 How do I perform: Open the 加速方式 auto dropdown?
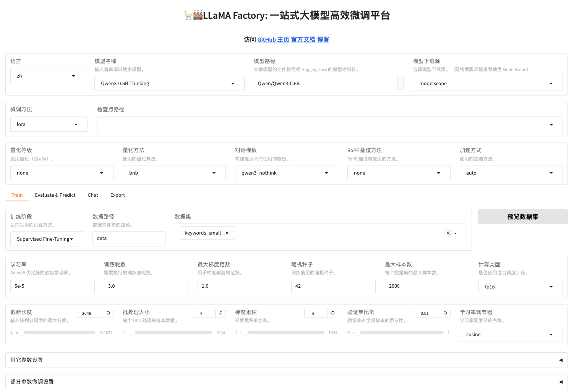tap(511, 173)
